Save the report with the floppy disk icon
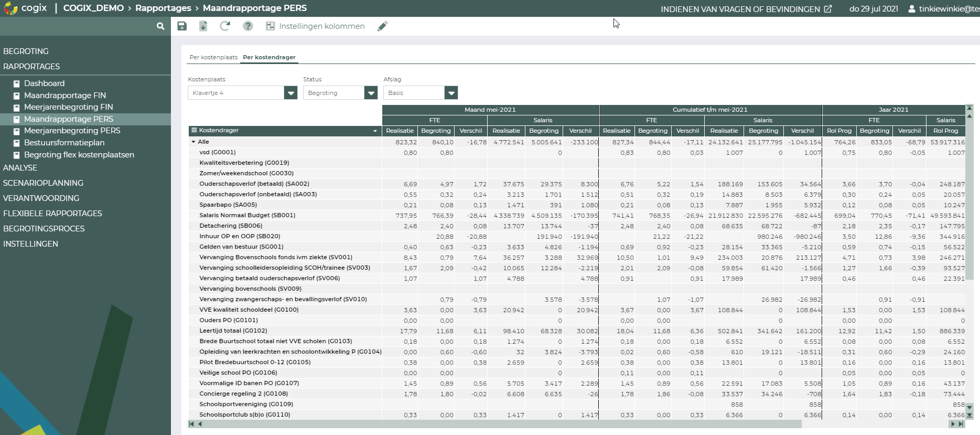Viewport: 980px width, 435px height. point(182,26)
